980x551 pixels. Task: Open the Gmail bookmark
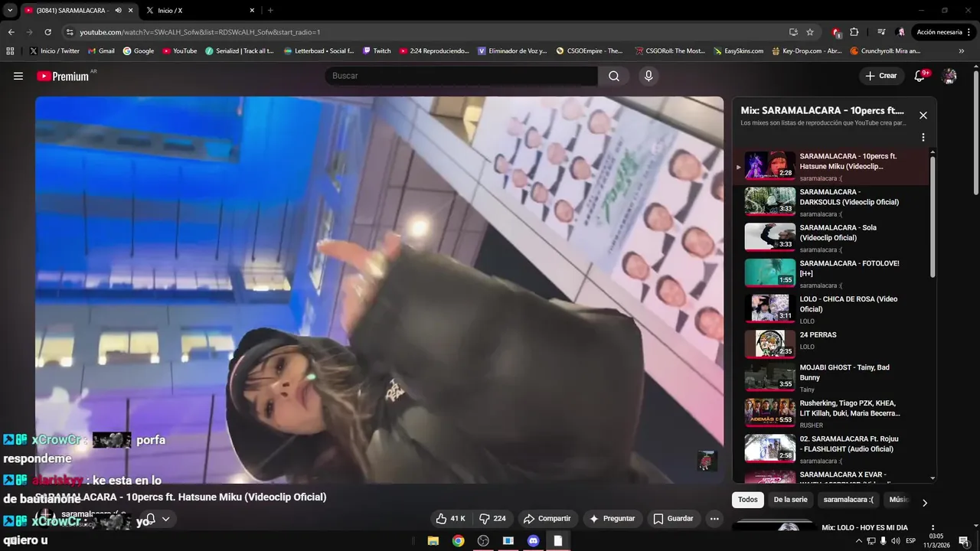tap(101, 51)
